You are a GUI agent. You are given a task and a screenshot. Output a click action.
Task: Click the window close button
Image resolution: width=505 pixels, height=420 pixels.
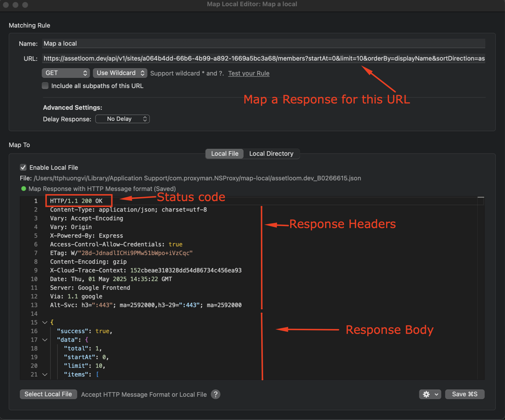coord(6,5)
